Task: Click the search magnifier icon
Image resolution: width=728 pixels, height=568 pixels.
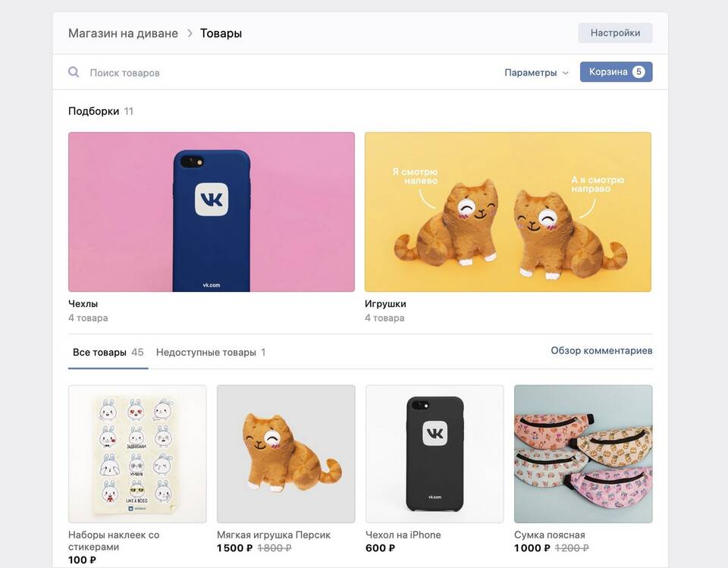Action: tap(74, 72)
